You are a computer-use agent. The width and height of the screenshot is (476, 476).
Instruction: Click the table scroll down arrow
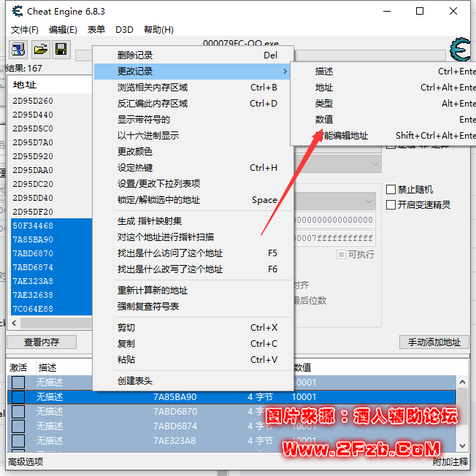point(462,446)
